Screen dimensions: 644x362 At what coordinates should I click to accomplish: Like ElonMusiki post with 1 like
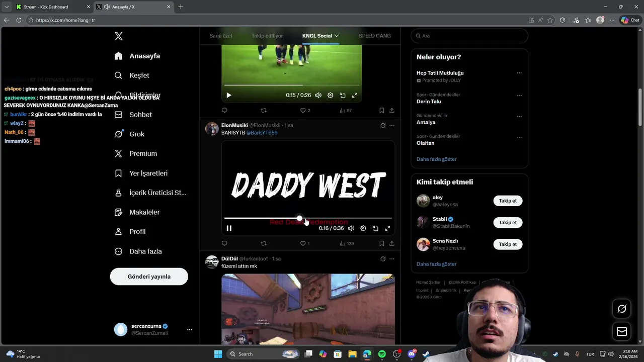coord(305,243)
